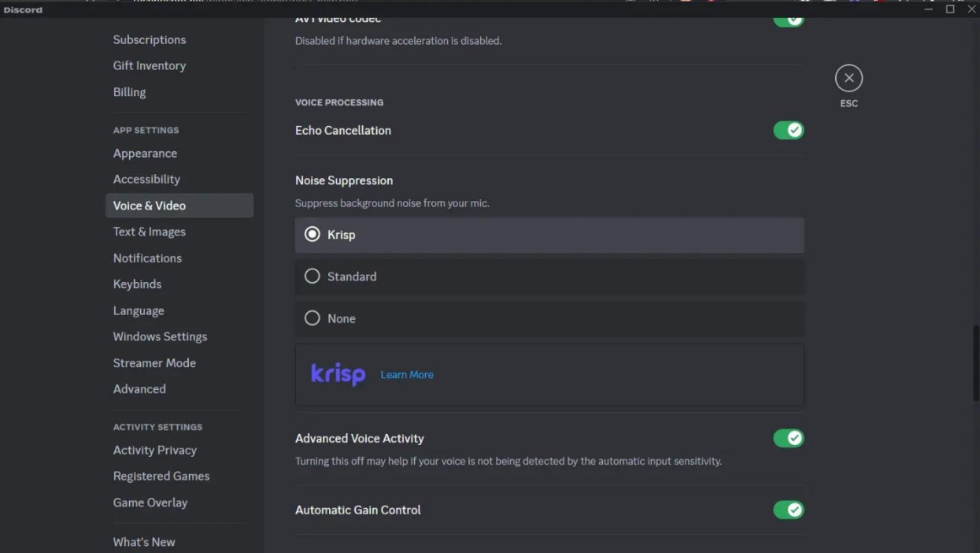Toggle Echo Cancellation switch
This screenshot has height=553, width=980.
click(789, 130)
